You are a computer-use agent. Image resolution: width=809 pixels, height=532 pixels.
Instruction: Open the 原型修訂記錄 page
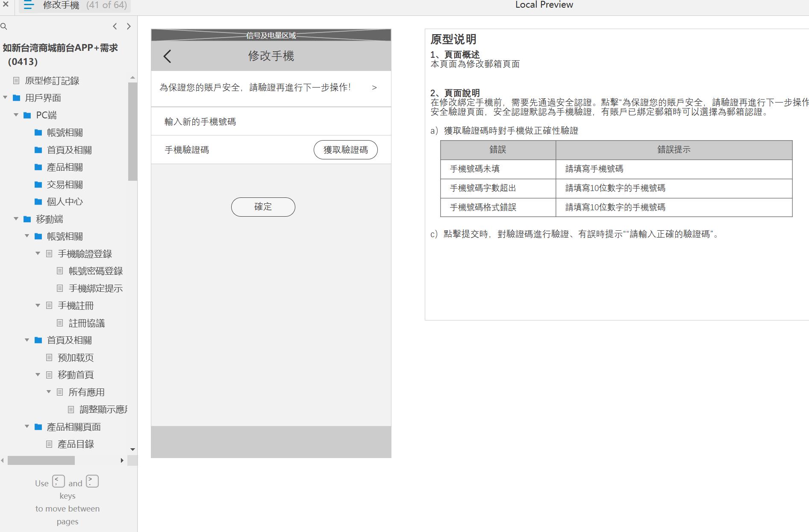(x=52, y=81)
